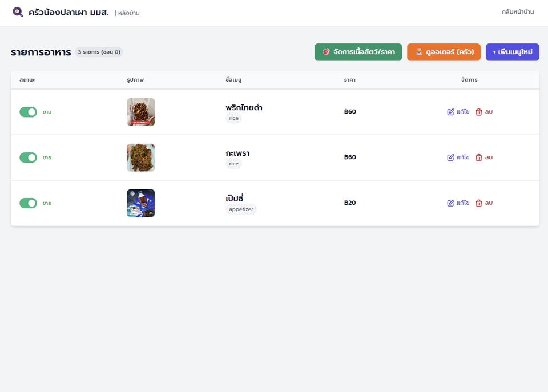Click the รายการอาหาร heading
The height and width of the screenshot is (392, 548).
[41, 52]
